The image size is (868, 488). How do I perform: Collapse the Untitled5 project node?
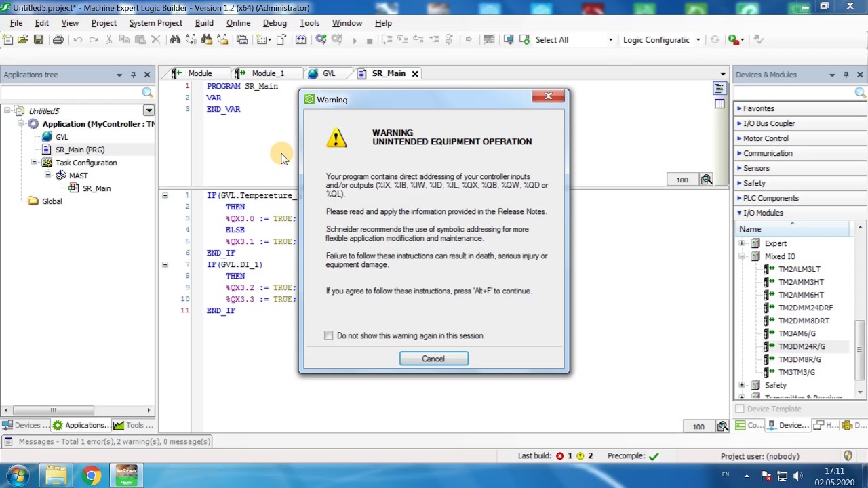click(x=7, y=110)
